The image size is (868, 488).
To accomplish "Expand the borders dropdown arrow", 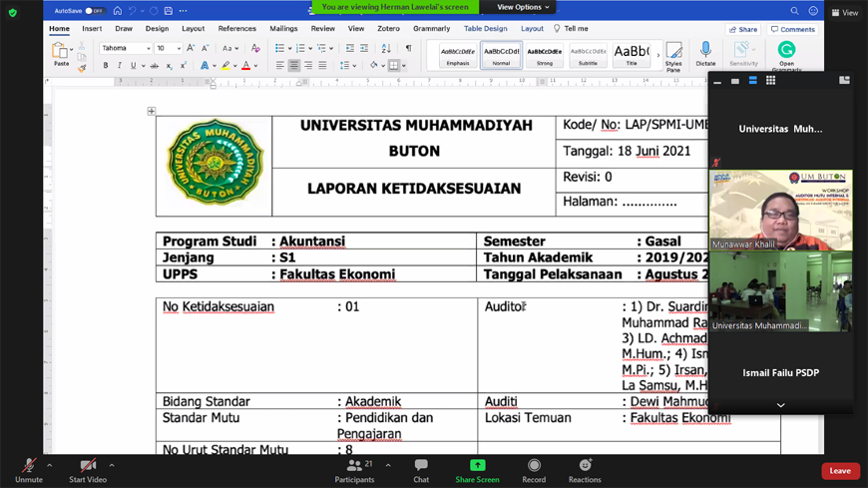I will pos(404,66).
